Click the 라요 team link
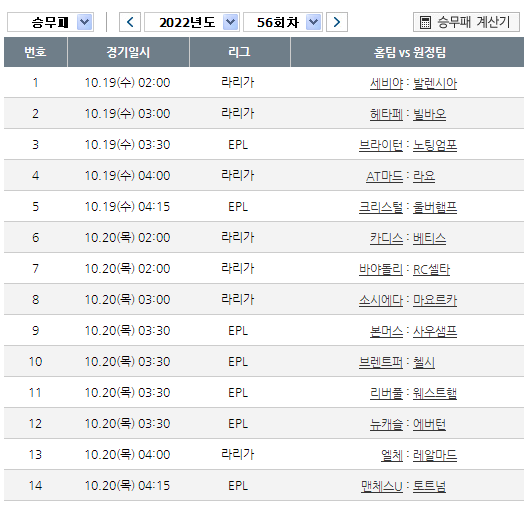Viewport: 524px width, 511px height. [x=424, y=176]
